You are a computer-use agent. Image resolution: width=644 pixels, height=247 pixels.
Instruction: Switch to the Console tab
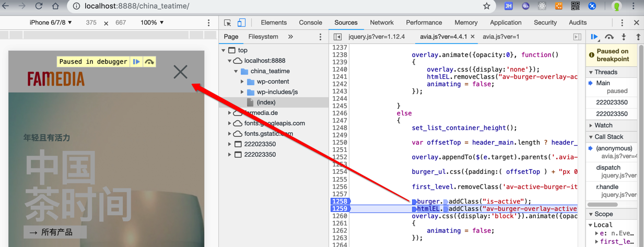coord(310,23)
